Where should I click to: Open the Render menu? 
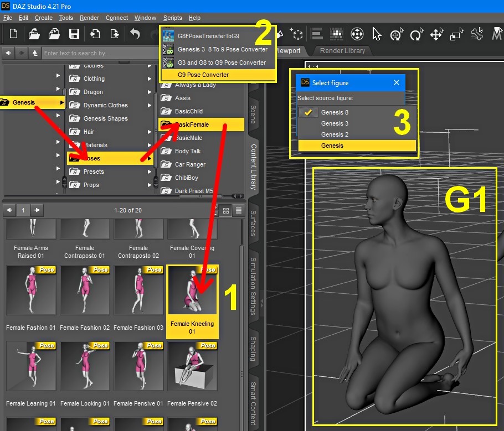[89, 18]
